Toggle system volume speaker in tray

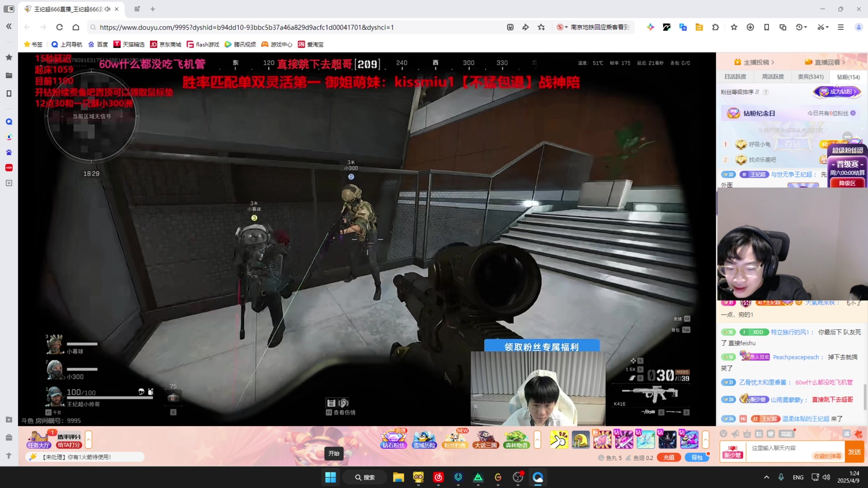coord(826,477)
